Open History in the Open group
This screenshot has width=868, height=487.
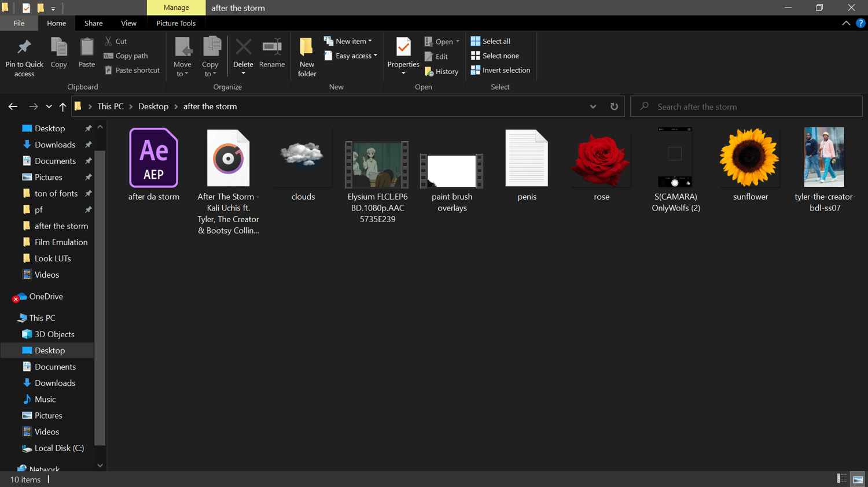tap(442, 72)
